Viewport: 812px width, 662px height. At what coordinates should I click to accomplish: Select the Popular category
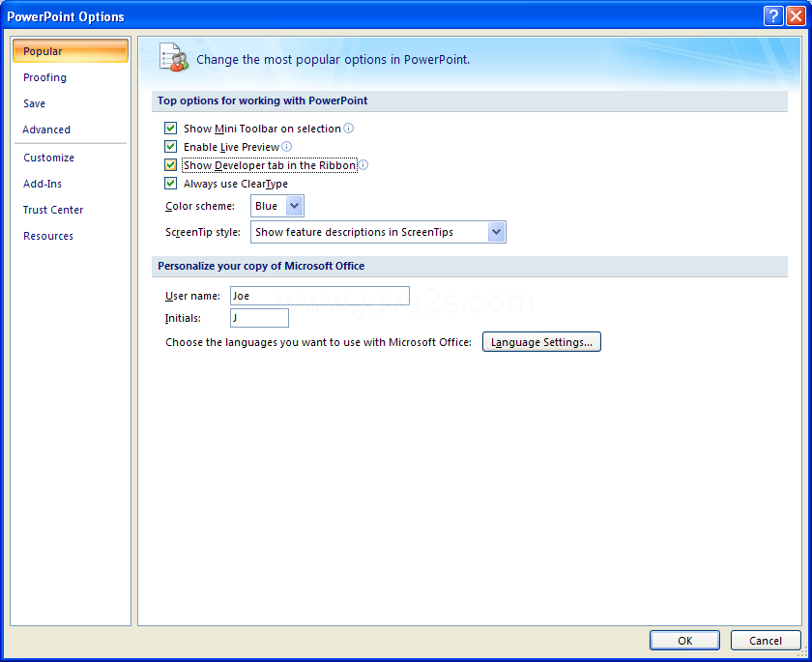(x=71, y=51)
